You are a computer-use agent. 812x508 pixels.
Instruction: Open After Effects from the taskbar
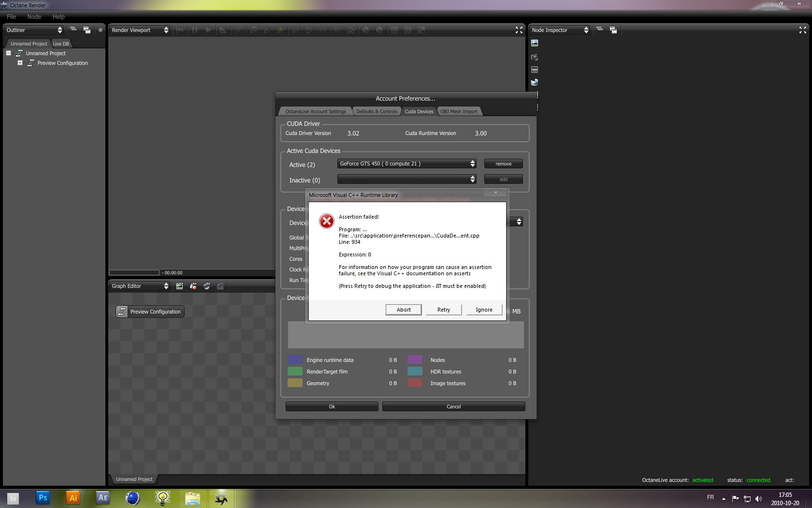(103, 498)
